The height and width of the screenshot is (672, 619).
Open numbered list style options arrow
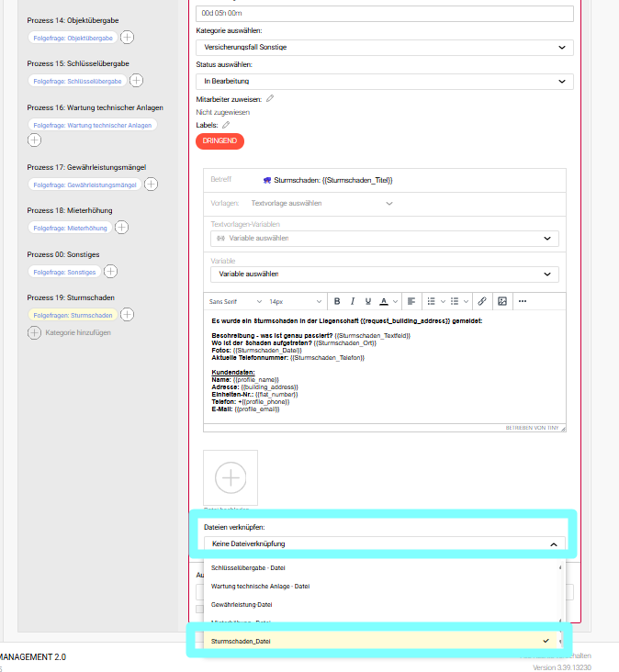click(x=466, y=301)
